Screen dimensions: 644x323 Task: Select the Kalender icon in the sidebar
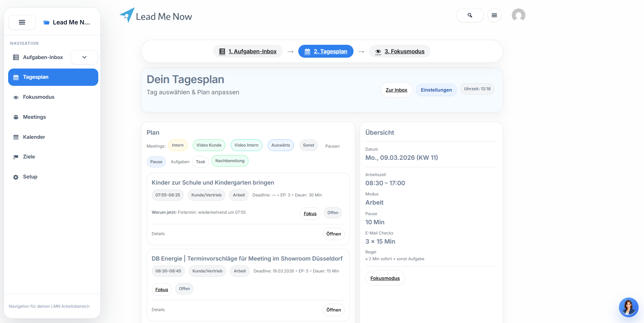16,137
